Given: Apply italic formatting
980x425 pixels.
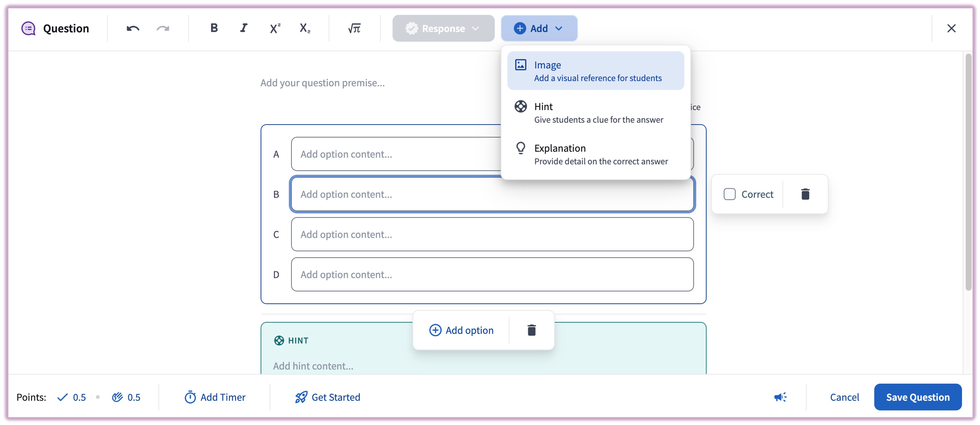Looking at the screenshot, I should tap(244, 28).
